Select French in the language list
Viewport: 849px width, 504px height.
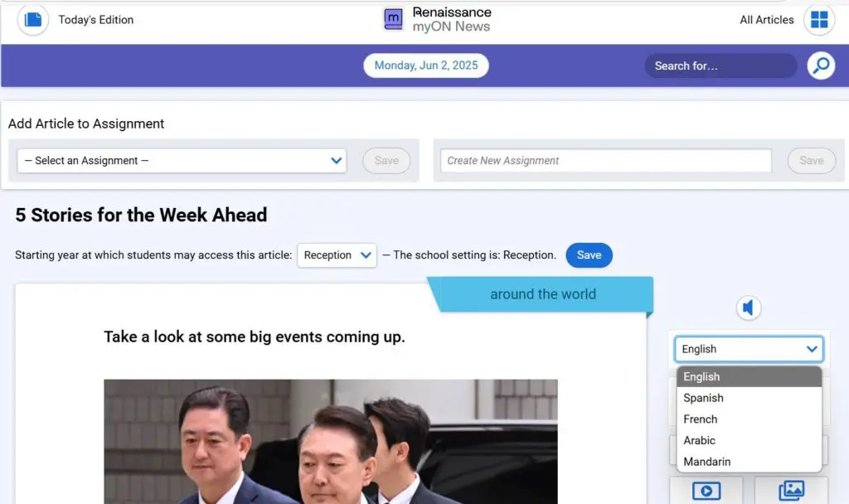click(701, 419)
